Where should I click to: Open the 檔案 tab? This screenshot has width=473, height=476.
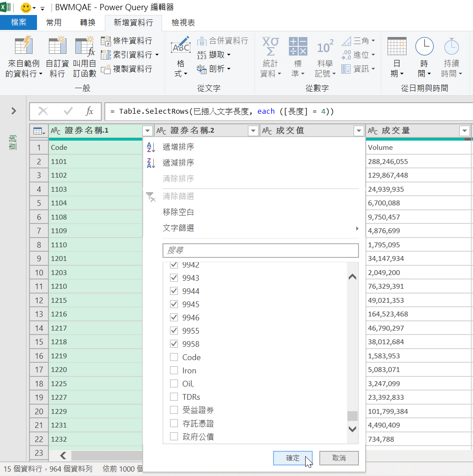pyautogui.click(x=18, y=22)
